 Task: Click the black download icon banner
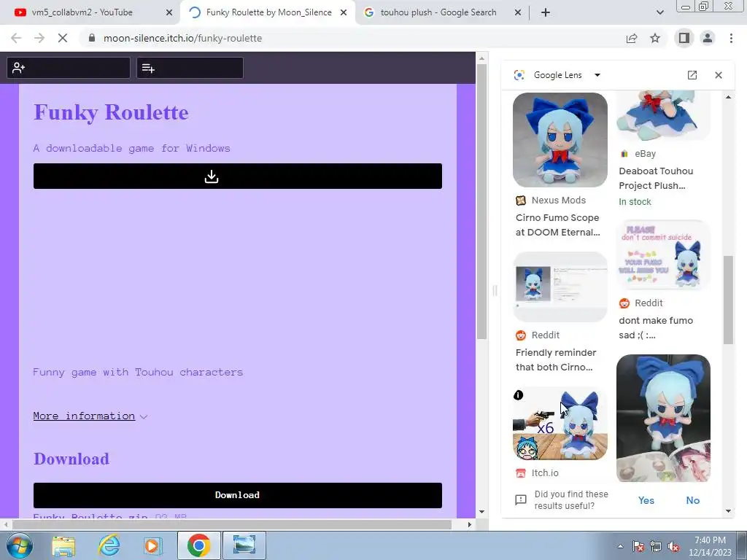[238, 176]
